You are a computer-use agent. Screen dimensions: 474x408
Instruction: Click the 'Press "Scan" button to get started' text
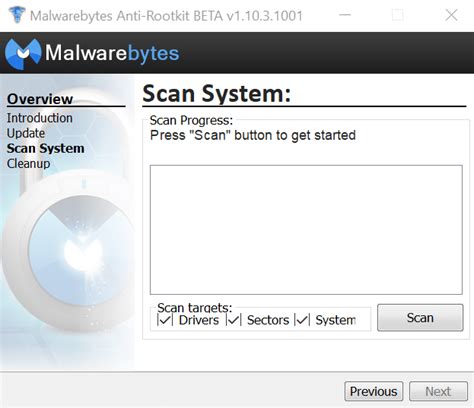tap(253, 135)
